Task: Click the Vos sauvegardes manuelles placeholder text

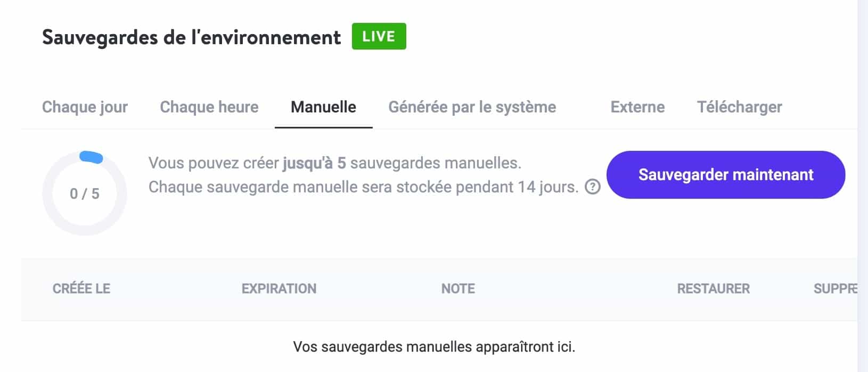Action: point(434,346)
